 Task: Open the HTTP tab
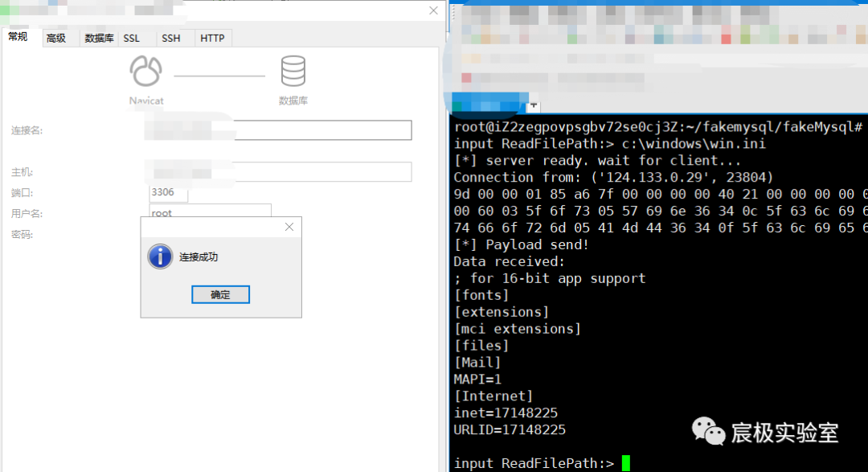(x=212, y=39)
